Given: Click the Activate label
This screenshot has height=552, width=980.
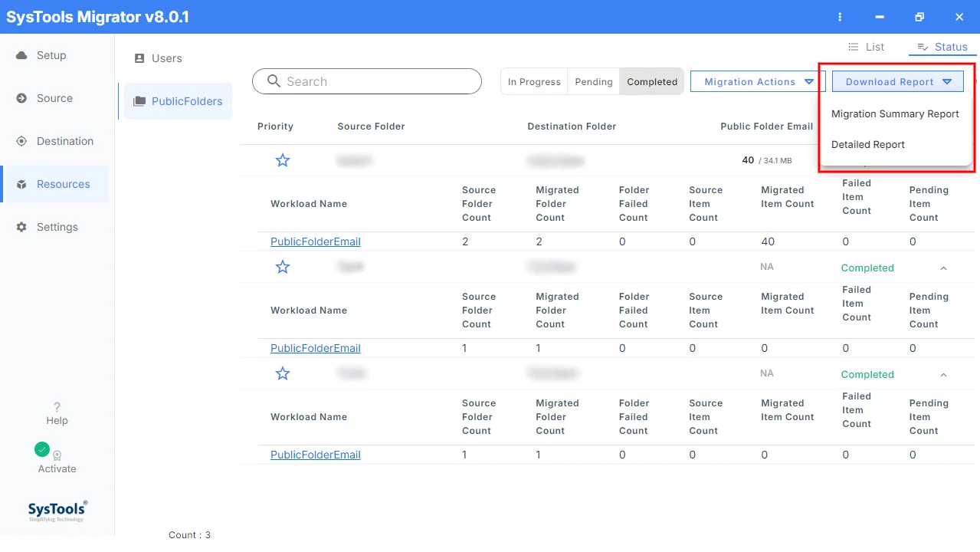Looking at the screenshot, I should (57, 469).
